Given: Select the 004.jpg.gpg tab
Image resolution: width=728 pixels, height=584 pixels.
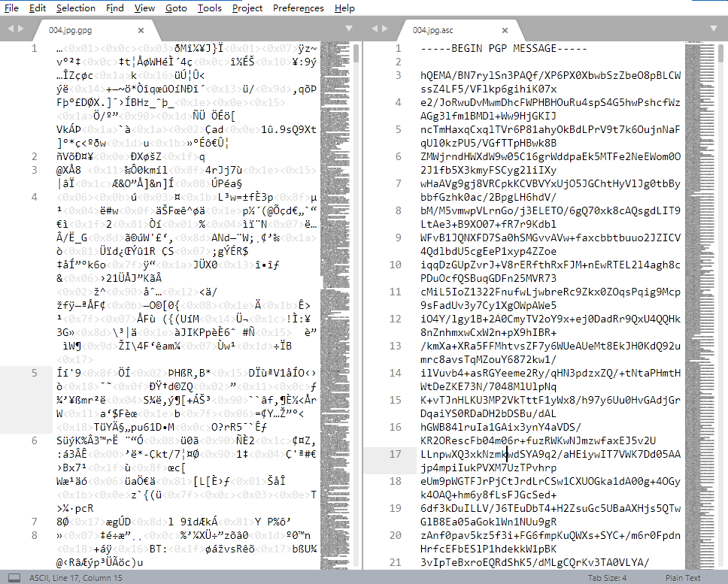Looking at the screenshot, I should click(x=69, y=30).
